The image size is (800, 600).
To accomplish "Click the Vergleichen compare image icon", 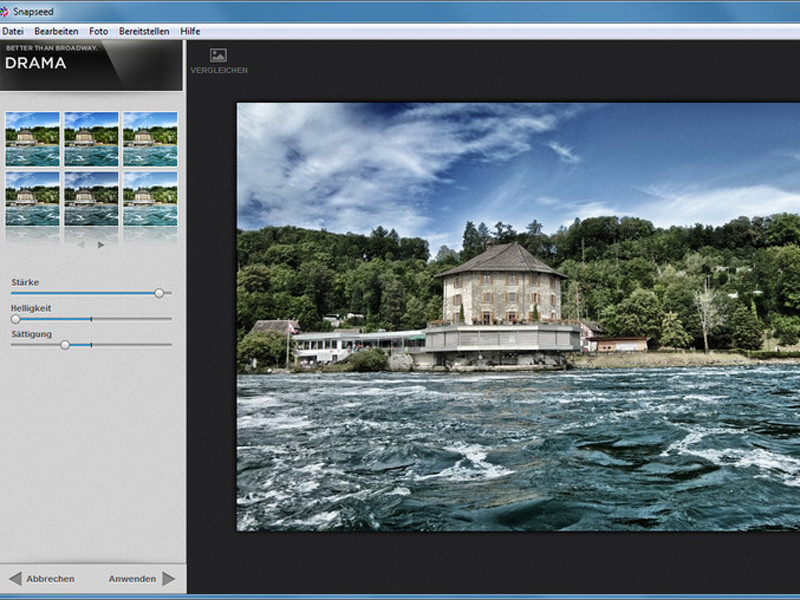I will coord(218,55).
